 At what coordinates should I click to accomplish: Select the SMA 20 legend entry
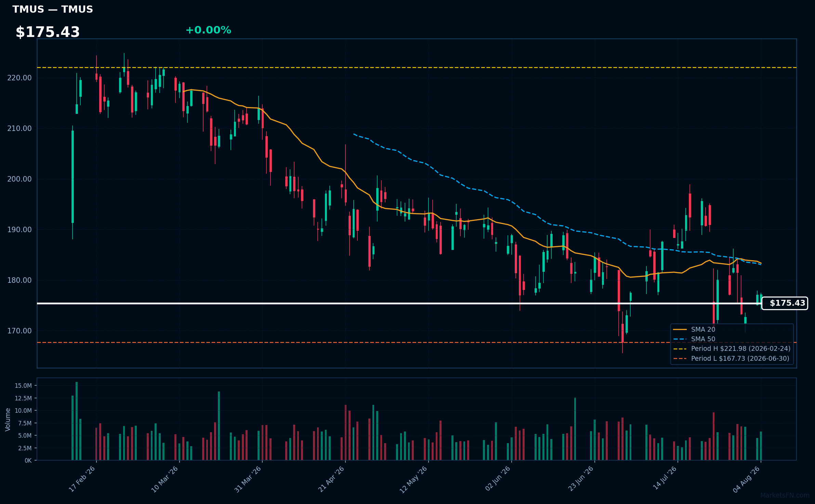coord(694,329)
